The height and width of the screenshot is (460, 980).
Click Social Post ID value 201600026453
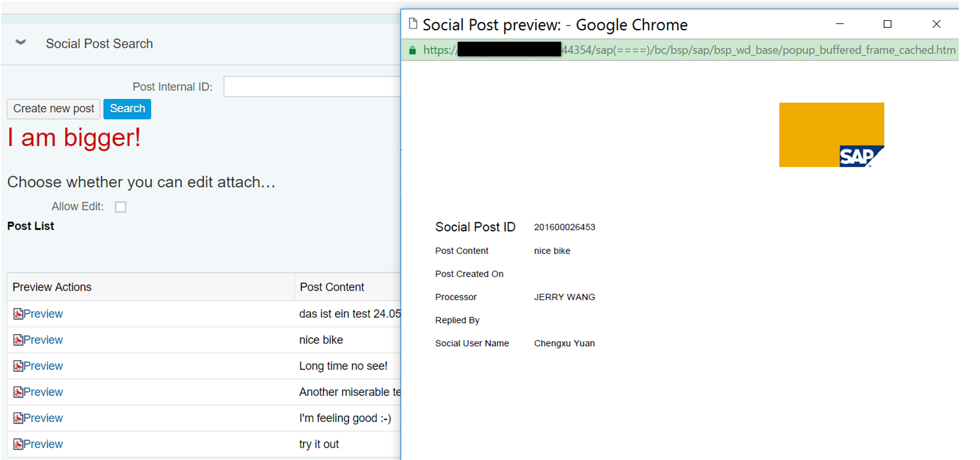565,227
